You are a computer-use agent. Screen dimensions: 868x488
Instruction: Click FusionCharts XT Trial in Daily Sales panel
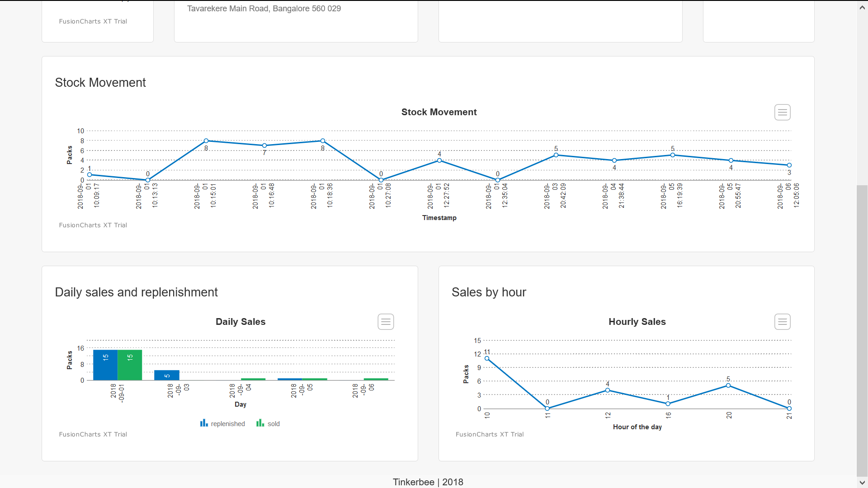click(93, 434)
